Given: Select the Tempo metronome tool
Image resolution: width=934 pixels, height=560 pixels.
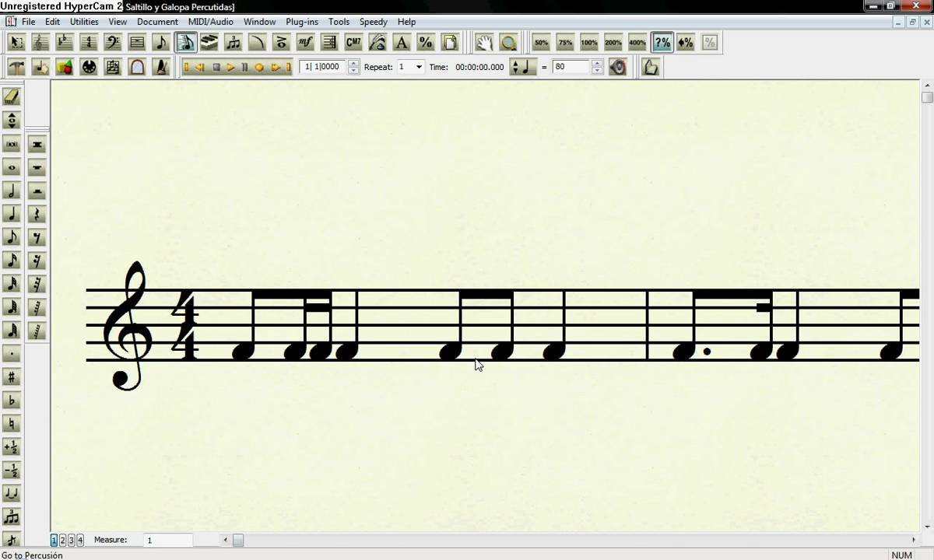Looking at the screenshot, I should point(161,67).
